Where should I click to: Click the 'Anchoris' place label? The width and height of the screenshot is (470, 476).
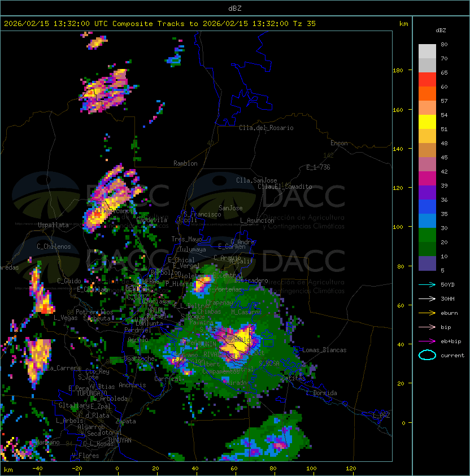pos(132,385)
